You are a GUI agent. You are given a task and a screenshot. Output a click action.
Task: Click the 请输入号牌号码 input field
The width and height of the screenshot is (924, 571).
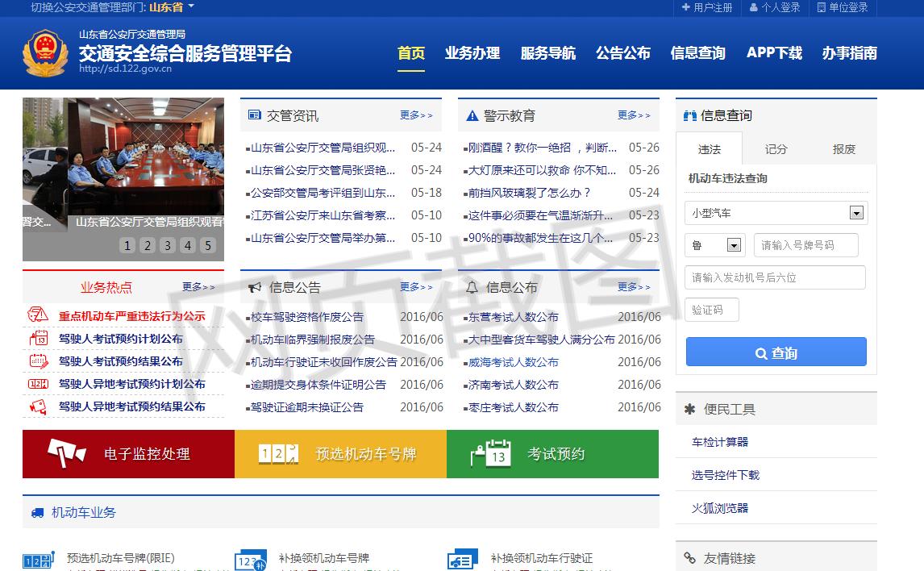coord(805,245)
